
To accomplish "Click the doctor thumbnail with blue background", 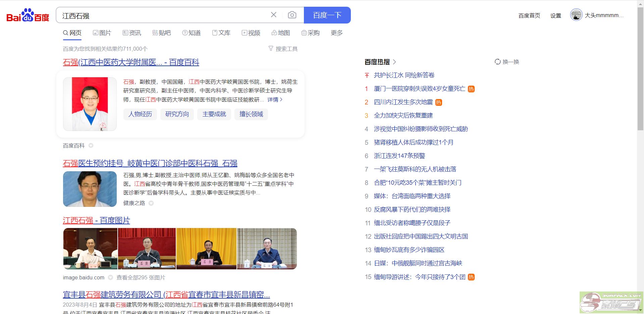I will coord(90,189).
